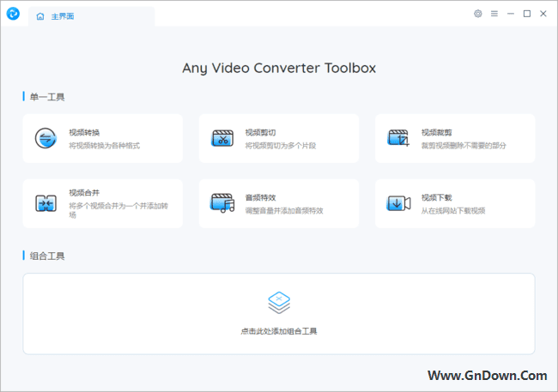
Task: Select the 调整音量并添加音频特效 description
Action: (x=284, y=211)
